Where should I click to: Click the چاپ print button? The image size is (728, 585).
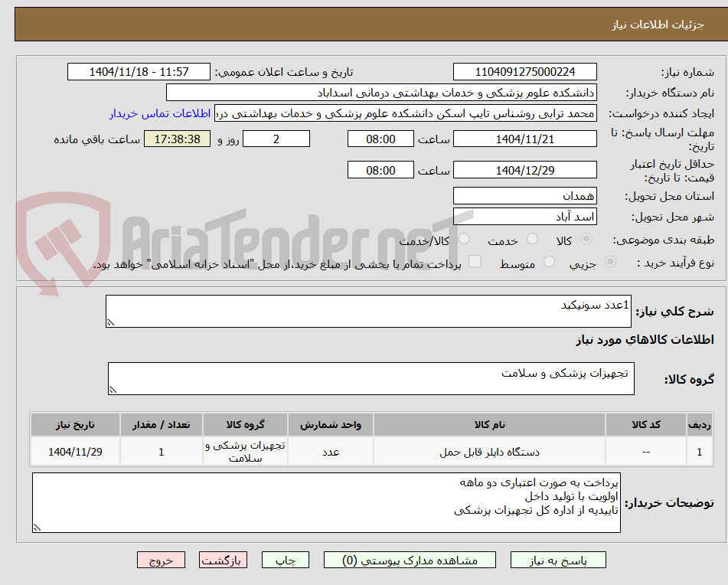(x=285, y=560)
